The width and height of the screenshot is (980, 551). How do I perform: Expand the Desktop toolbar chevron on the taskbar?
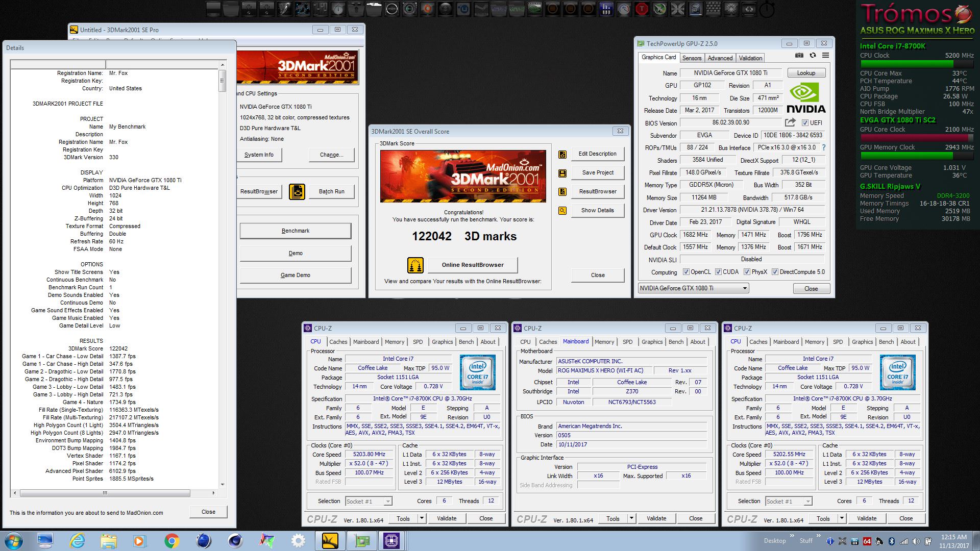click(792, 536)
